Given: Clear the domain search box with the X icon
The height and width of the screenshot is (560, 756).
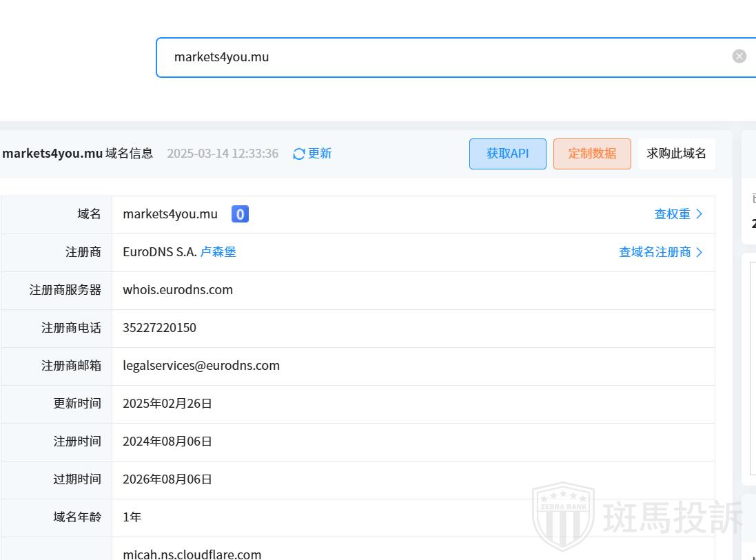Looking at the screenshot, I should (x=739, y=56).
